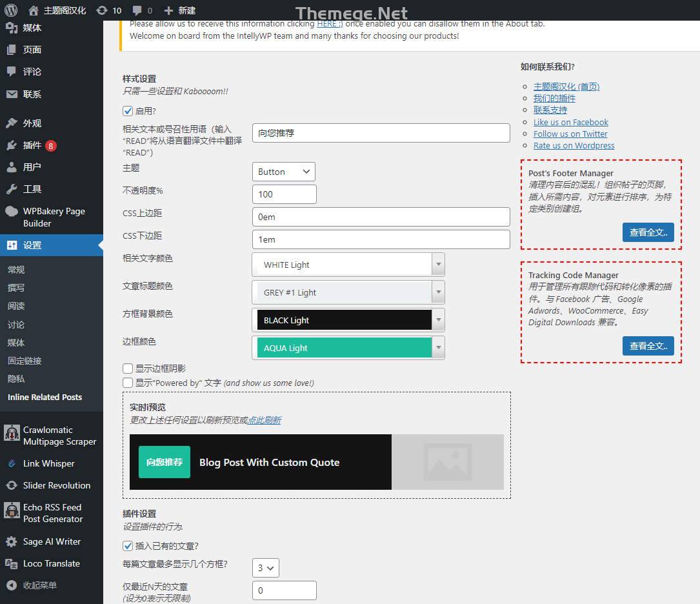Viewport: 700px width, 604px height.
Task: Click the 设置 settings sliders icon
Action: click(12, 245)
